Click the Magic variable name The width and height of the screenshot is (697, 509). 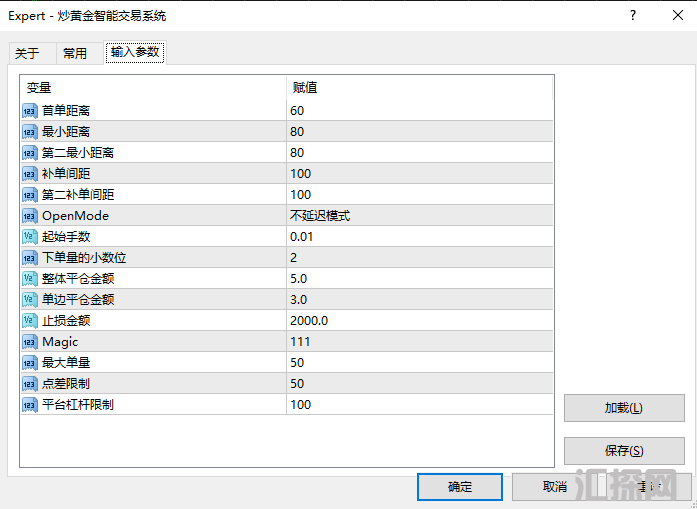[60, 342]
